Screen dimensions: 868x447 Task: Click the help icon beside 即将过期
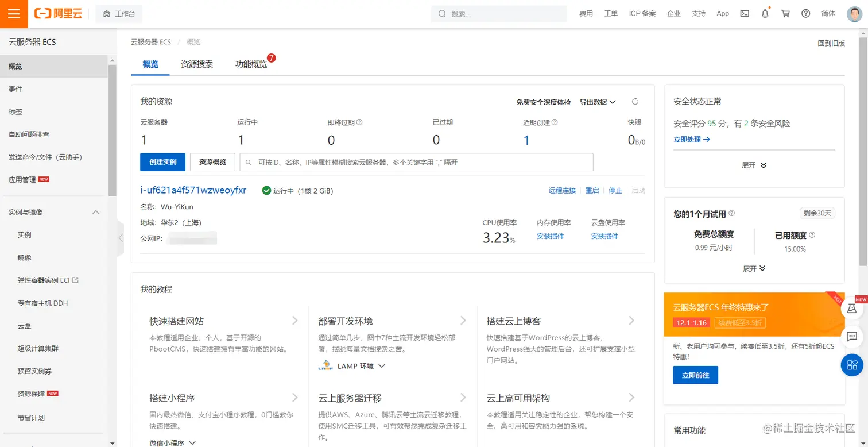(359, 122)
